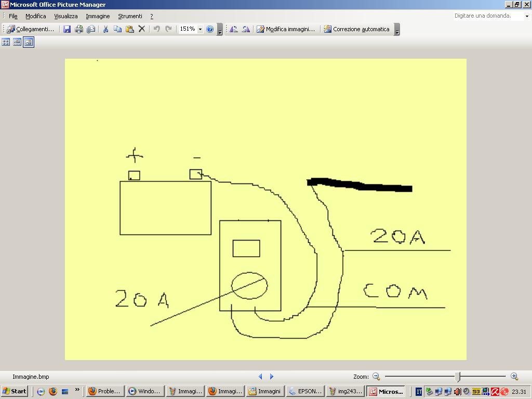Click the Save floppy disk icon
This screenshot has height=399, width=532.
67,29
